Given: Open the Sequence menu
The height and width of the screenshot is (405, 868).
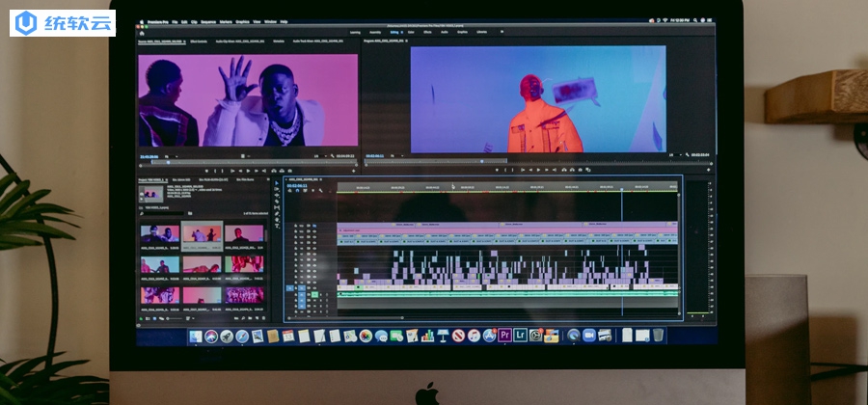Looking at the screenshot, I should coord(208,21).
